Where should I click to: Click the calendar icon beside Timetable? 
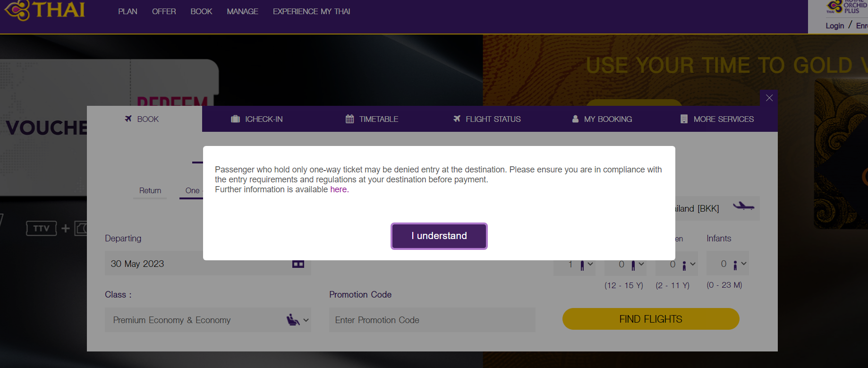(349, 119)
